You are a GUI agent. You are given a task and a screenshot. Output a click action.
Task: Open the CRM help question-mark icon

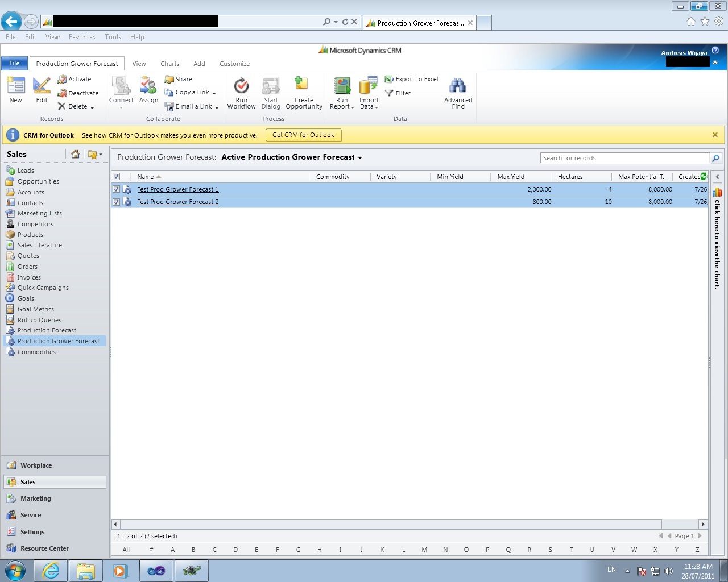[x=715, y=51]
